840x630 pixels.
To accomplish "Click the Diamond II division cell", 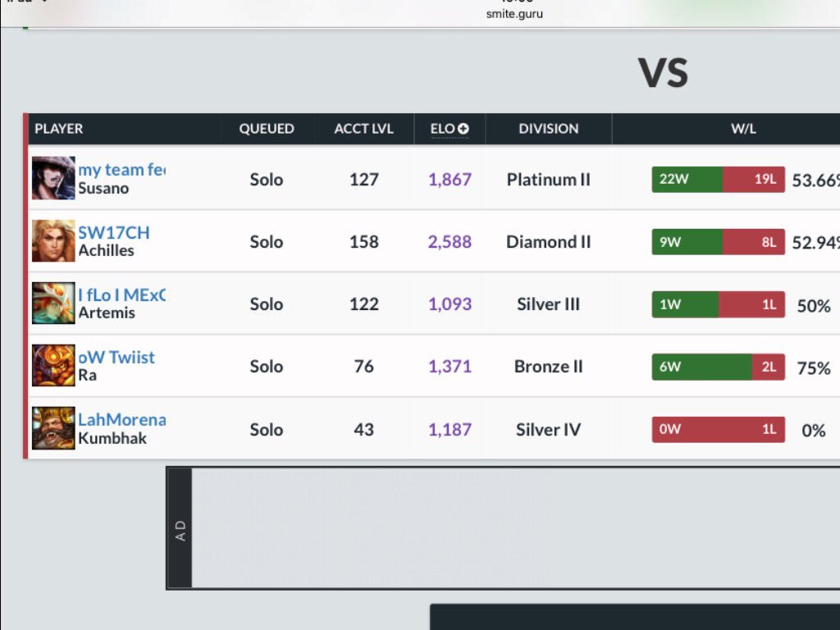I will point(549,242).
